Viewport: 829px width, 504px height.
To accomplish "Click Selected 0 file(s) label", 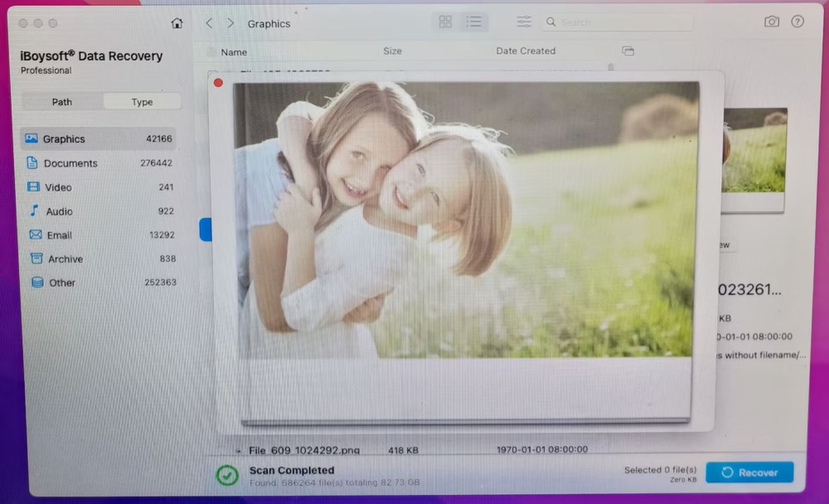I will 661,470.
